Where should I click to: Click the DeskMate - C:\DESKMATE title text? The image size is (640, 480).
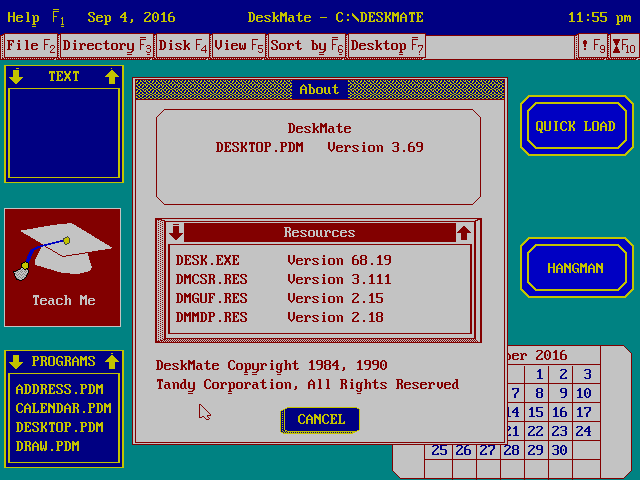pos(336,18)
